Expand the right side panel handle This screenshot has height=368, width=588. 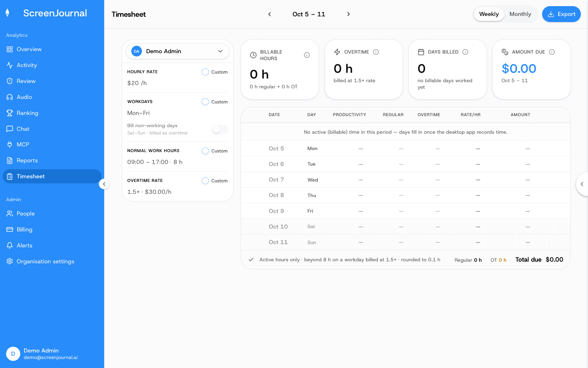pos(582,184)
